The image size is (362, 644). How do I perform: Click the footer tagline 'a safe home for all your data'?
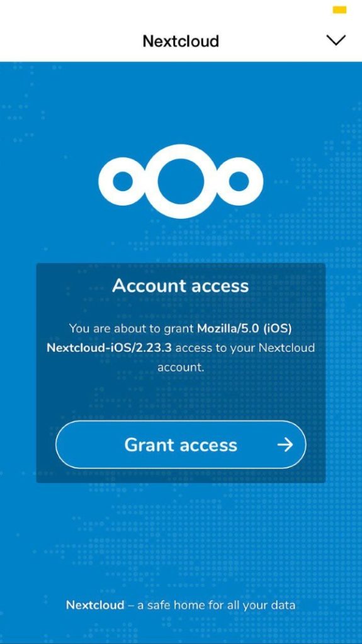coord(216,605)
